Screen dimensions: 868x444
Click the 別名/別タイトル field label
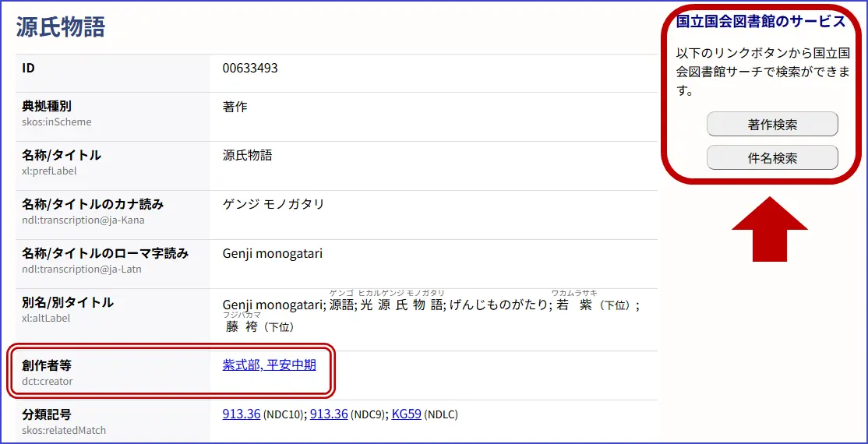click(x=68, y=302)
